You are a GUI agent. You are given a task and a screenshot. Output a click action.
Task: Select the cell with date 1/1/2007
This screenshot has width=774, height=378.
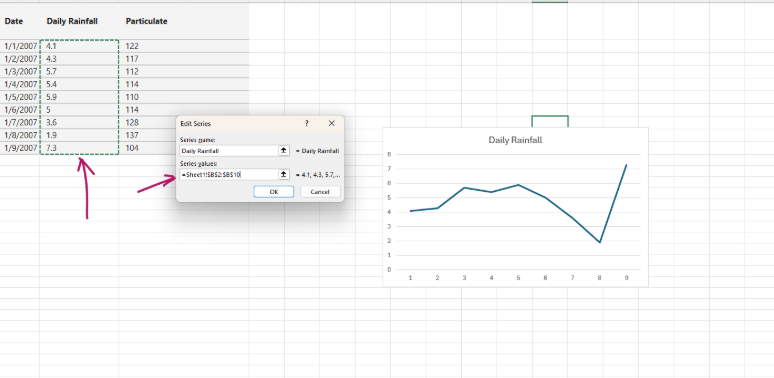coord(20,46)
